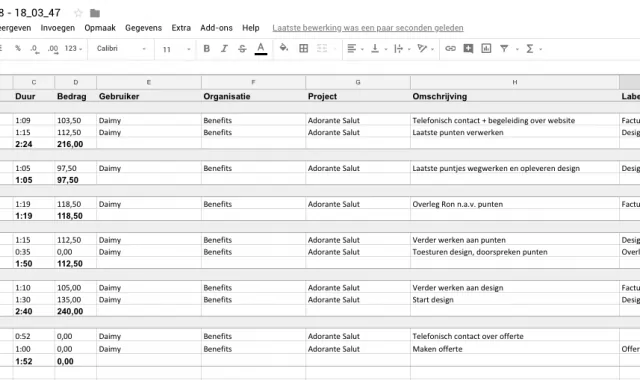The width and height of the screenshot is (640, 380).
Task: Select the bold total 216,00
Action: pos(76,144)
